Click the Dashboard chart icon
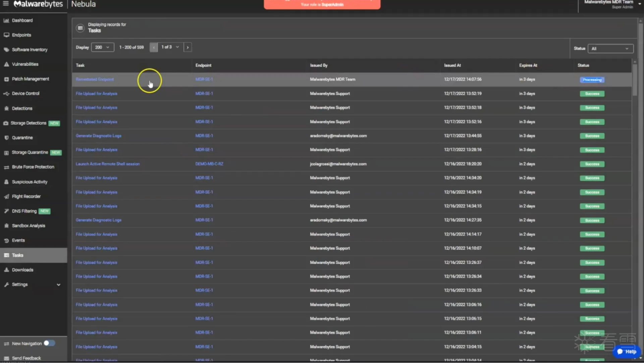Screen dimensions: 644x363 6,20
